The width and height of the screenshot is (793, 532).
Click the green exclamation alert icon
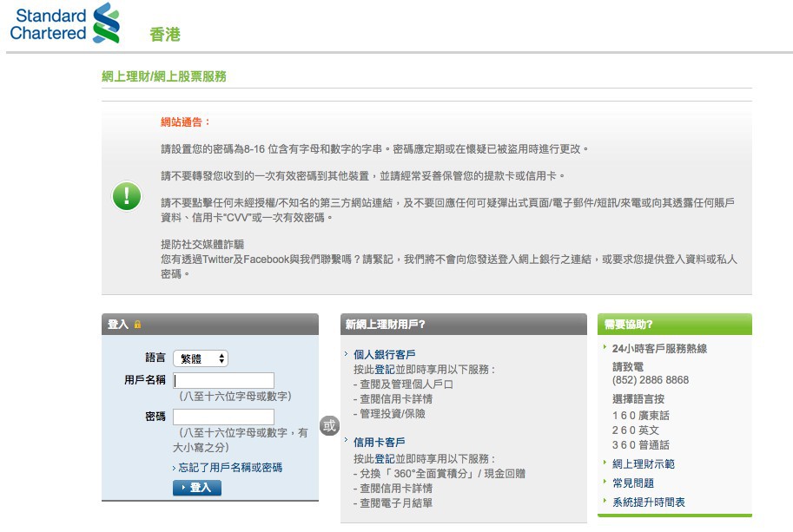click(x=126, y=196)
